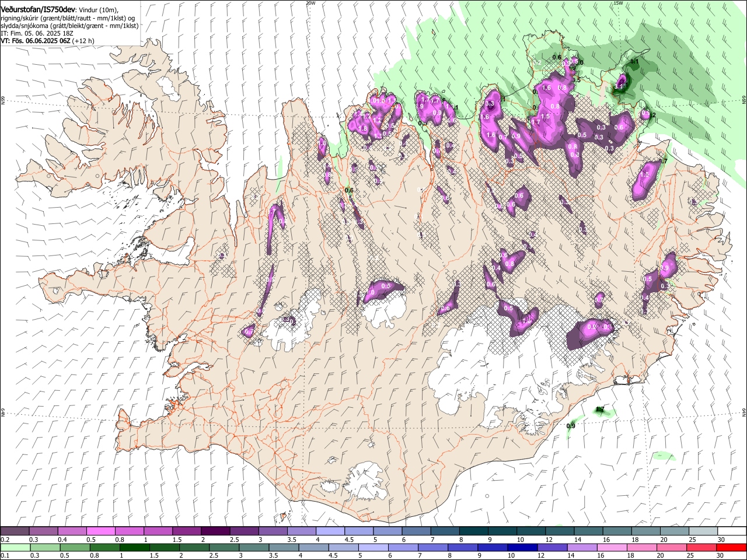
Task: Click the '15W' longitude label on the map border
Action: coord(618,3)
